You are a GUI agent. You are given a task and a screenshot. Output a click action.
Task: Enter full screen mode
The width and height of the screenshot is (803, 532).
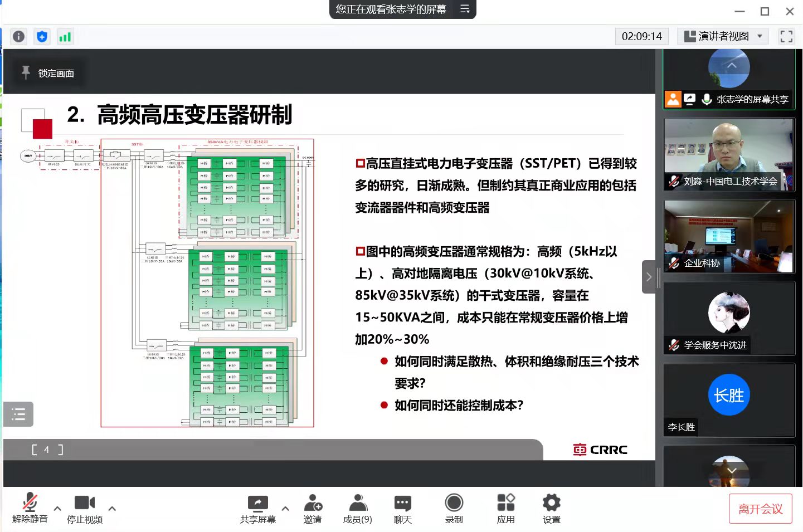pyautogui.click(x=786, y=37)
